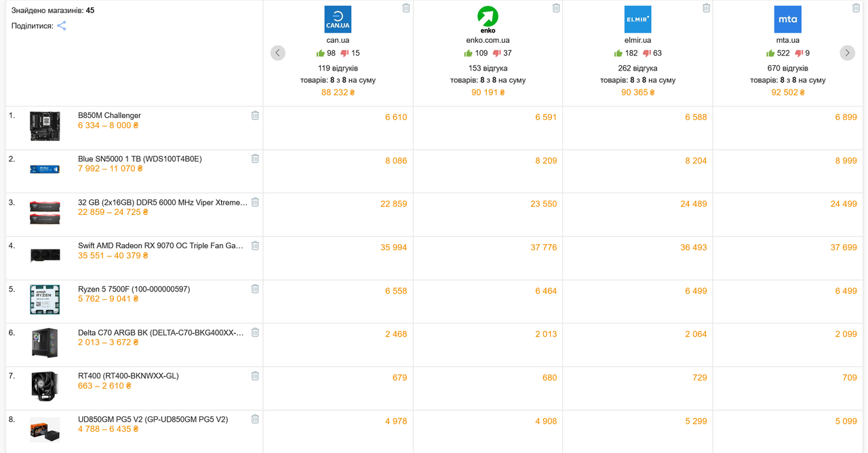Click thumbs-up icon for enko.com.ua
This screenshot has height=453, width=868.
pyautogui.click(x=468, y=53)
